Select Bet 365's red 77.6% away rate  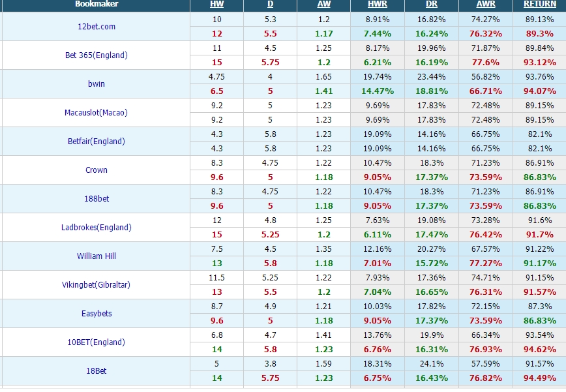486,63
